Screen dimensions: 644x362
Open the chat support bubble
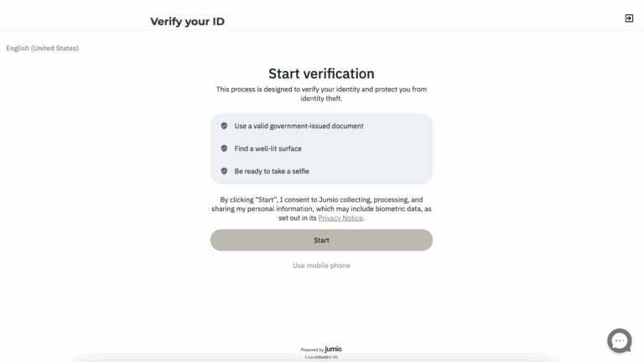(x=620, y=340)
